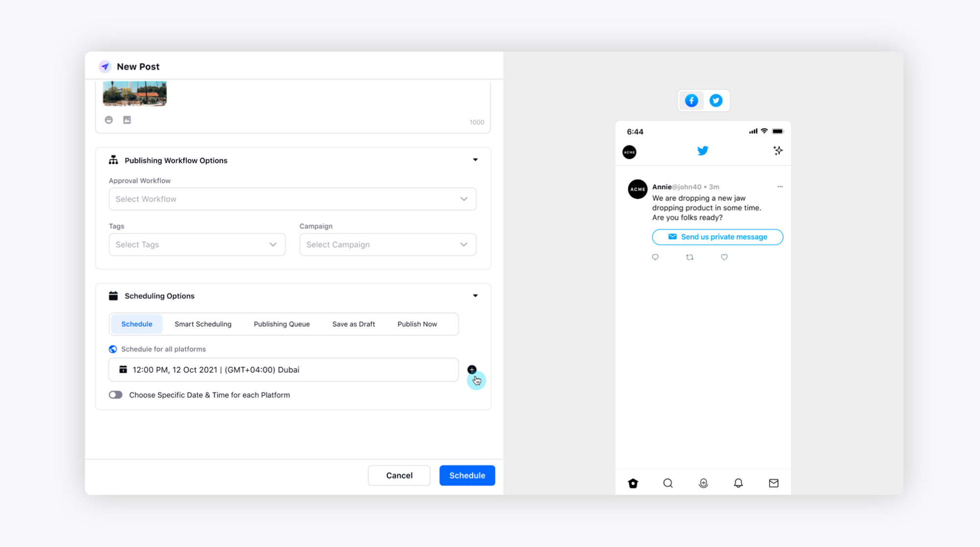This screenshot has height=547, width=980.
Task: Click the image attachment icon in editor
Action: (127, 120)
